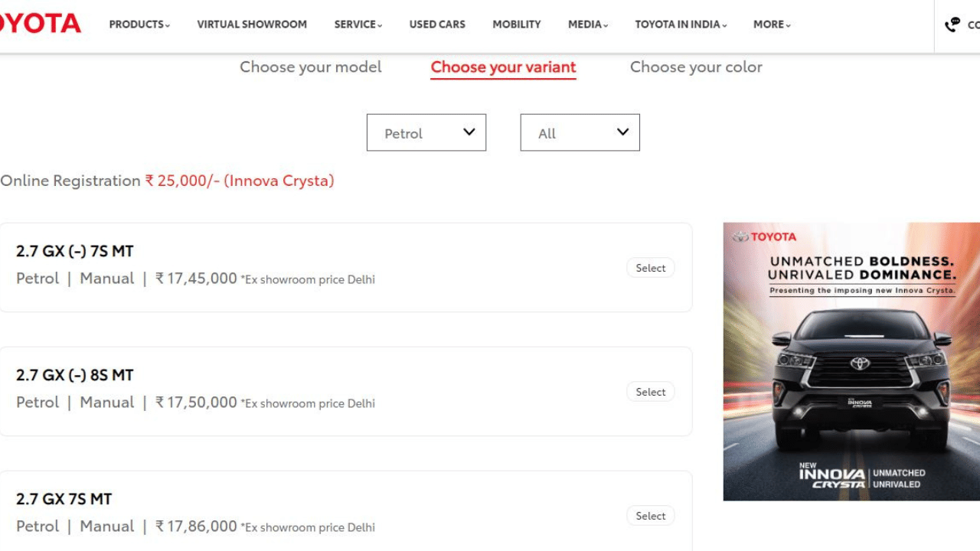Open the Products dropdown menu
980x551 pixels.
coord(139,24)
